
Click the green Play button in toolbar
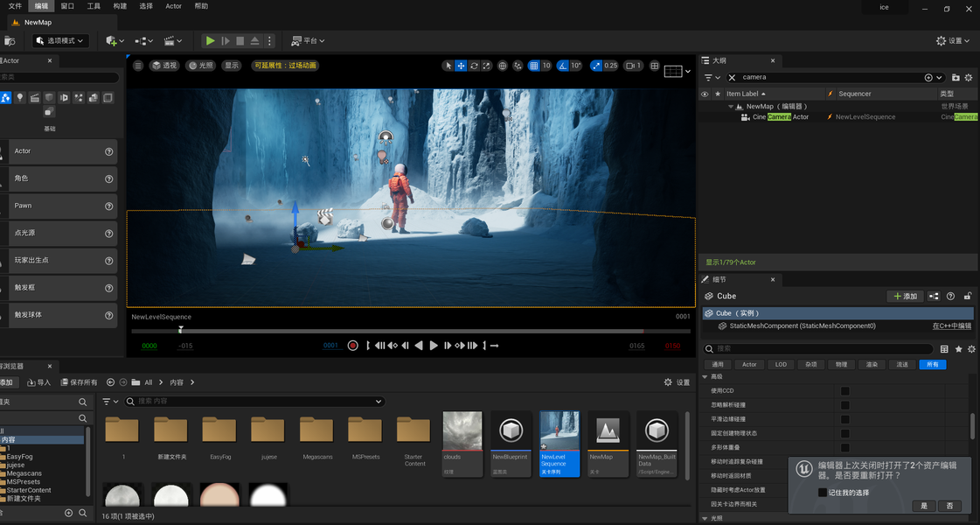pyautogui.click(x=210, y=41)
